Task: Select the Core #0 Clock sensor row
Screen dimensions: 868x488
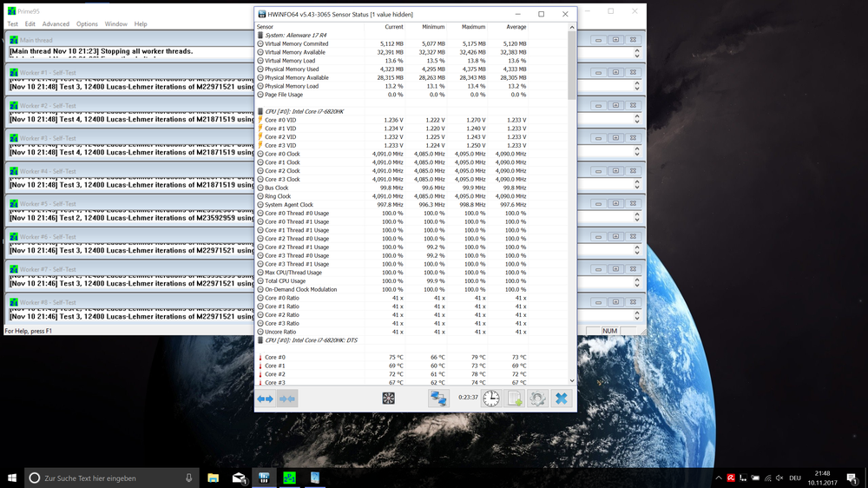Action: click(x=282, y=154)
